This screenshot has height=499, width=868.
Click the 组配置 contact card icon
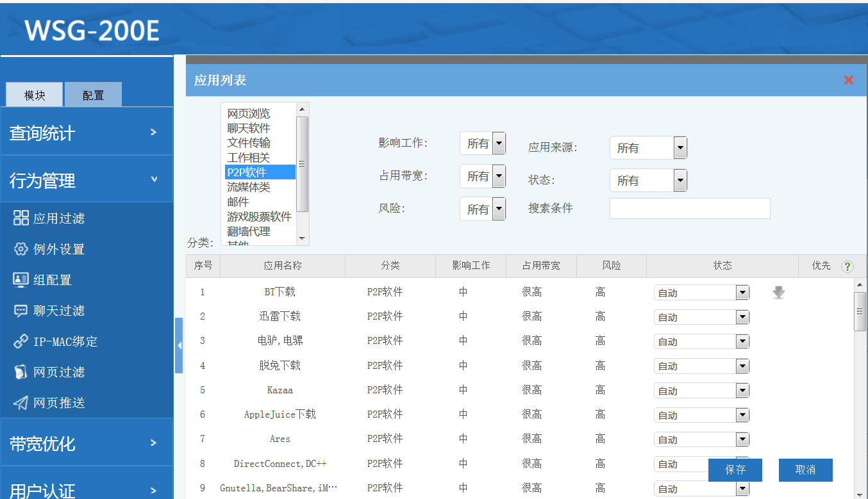point(21,280)
